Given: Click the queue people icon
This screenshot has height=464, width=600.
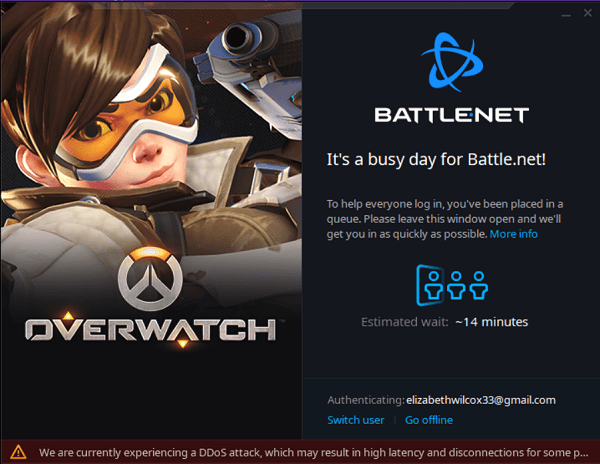Looking at the screenshot, I should (452, 285).
